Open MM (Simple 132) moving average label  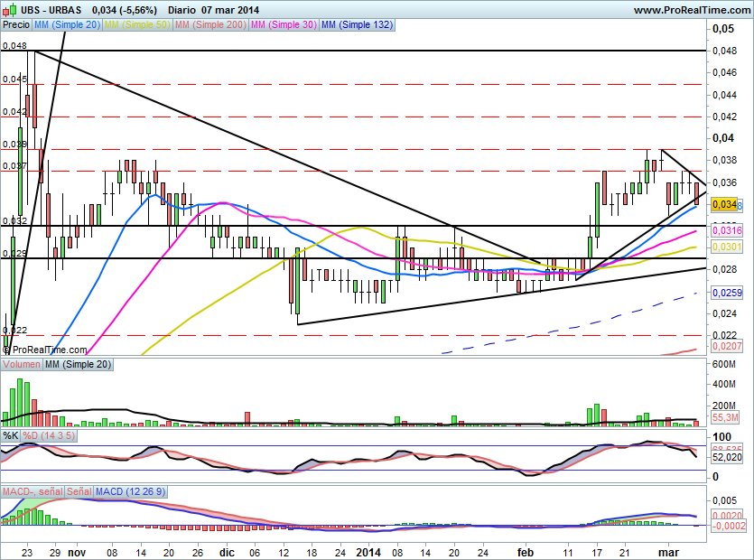357,24
